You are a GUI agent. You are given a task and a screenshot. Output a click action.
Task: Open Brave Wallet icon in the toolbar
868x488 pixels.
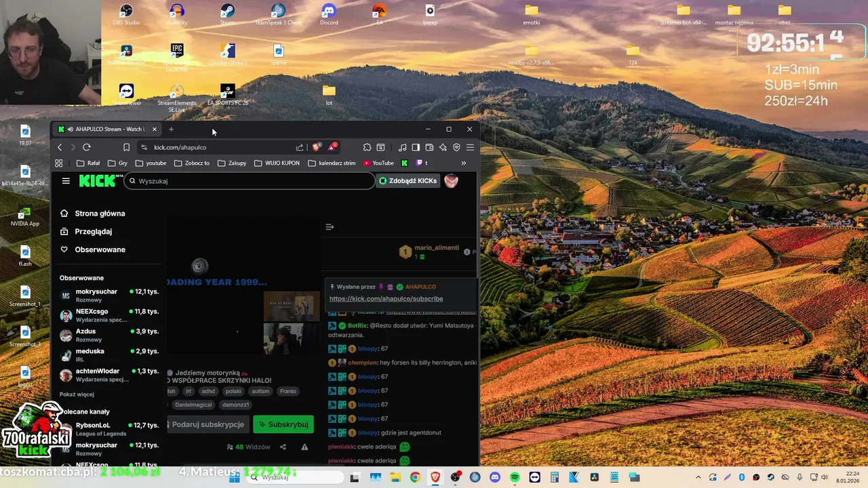429,147
